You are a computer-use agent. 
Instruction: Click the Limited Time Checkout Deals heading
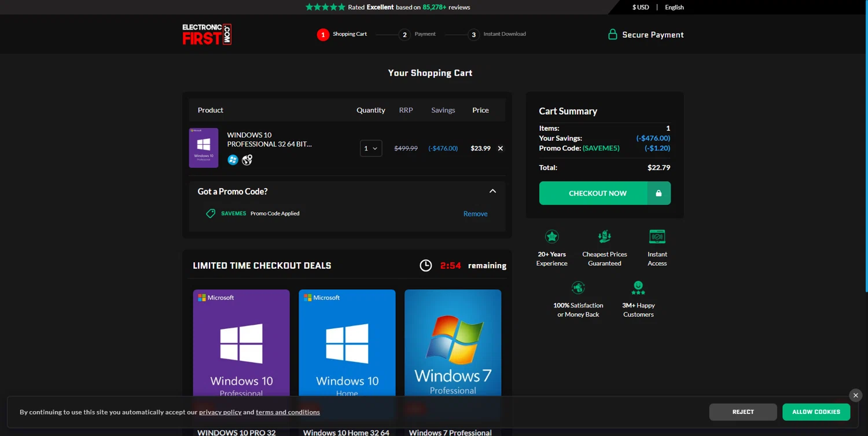click(x=262, y=266)
